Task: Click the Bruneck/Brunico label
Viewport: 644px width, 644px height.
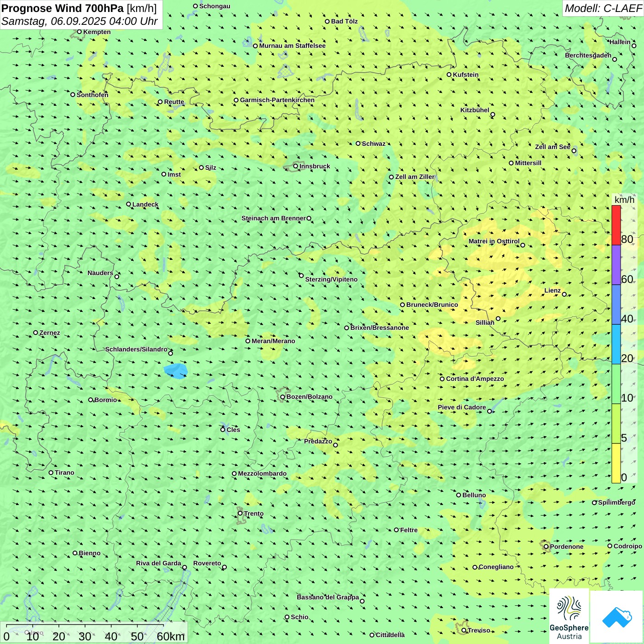Action: 432,305
